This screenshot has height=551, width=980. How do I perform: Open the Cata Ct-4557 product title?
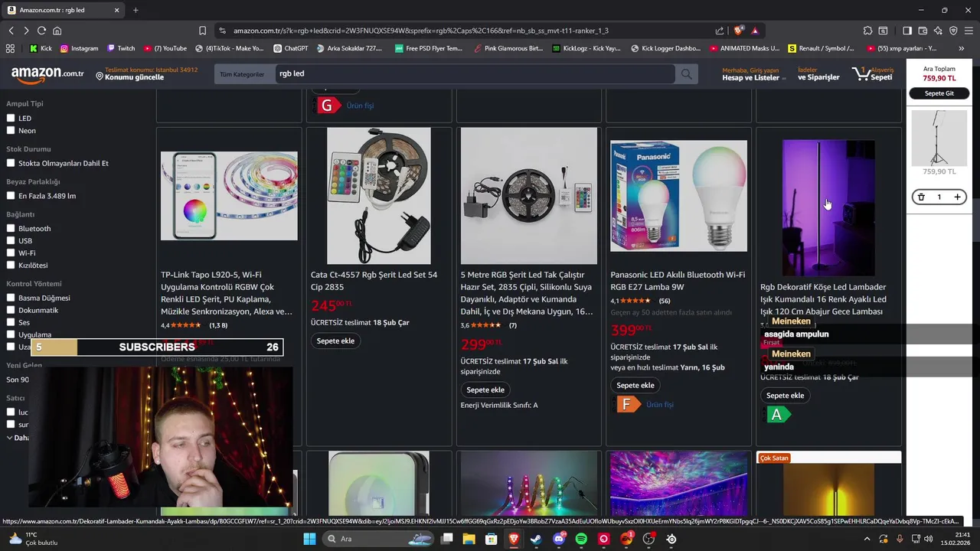374,281
